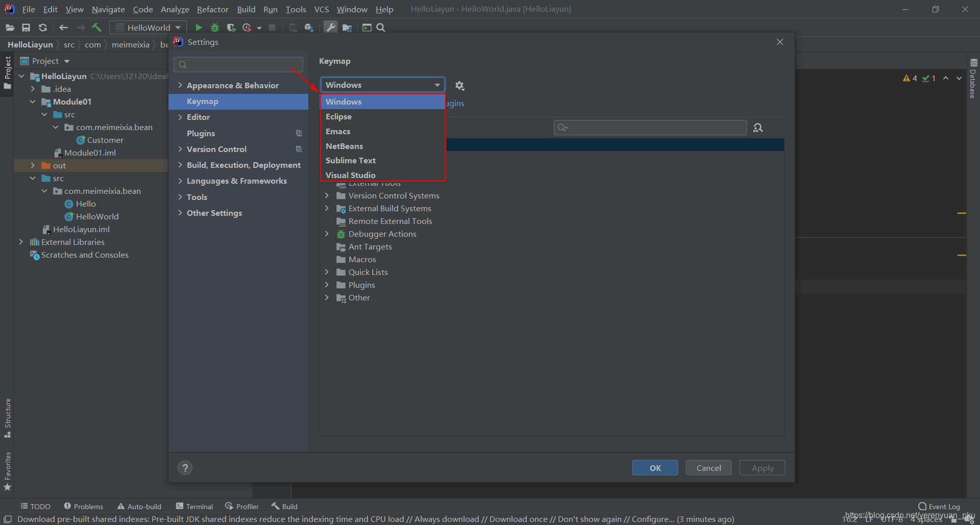Open the Project view dropdown arrow

(67, 61)
